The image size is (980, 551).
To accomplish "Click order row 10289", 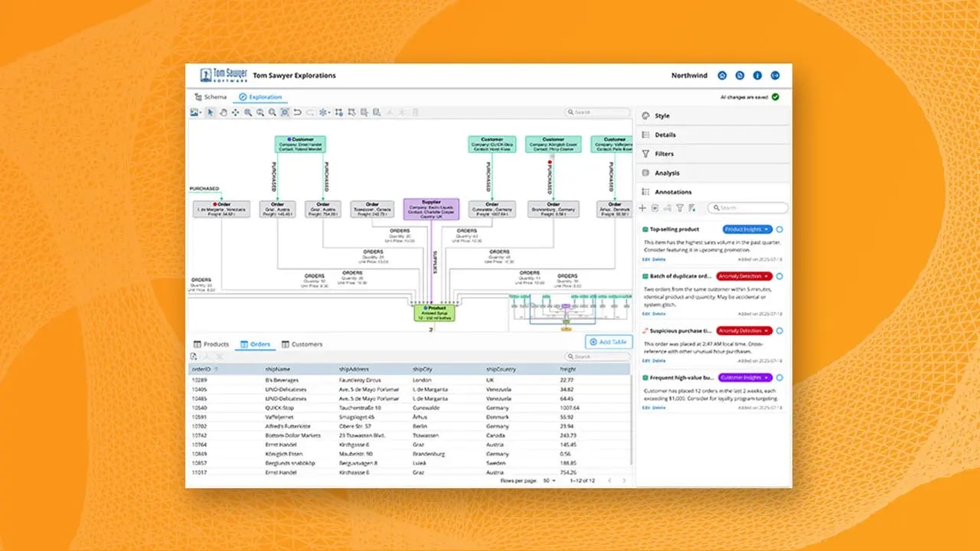I will coord(410,380).
